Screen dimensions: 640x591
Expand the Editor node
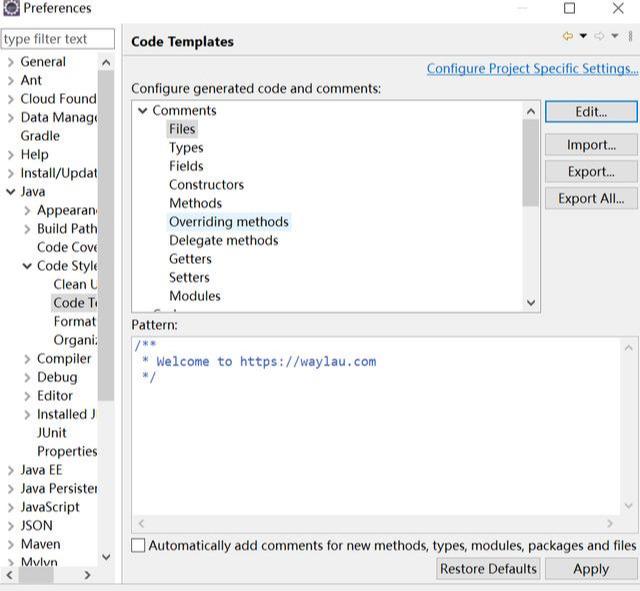point(27,396)
